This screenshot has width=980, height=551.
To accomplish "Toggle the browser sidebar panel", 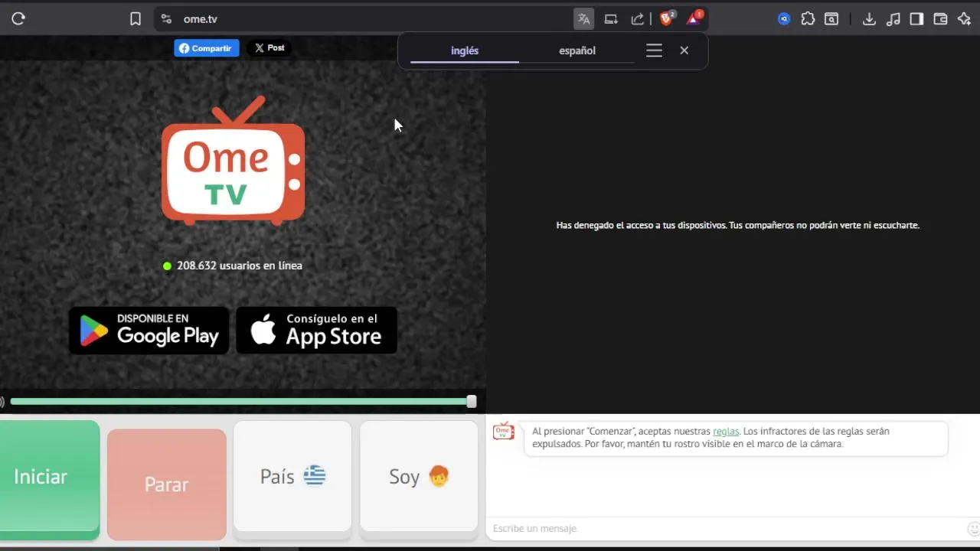I will pos(916,19).
